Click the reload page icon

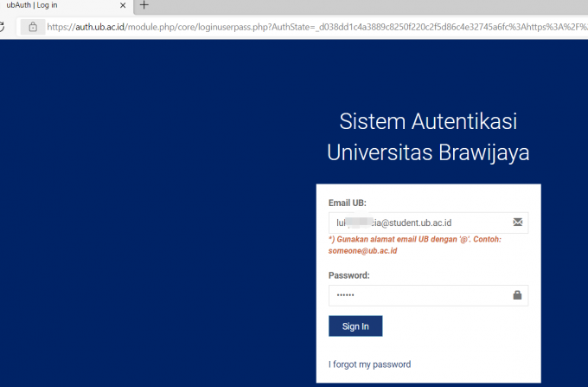click(x=2, y=27)
